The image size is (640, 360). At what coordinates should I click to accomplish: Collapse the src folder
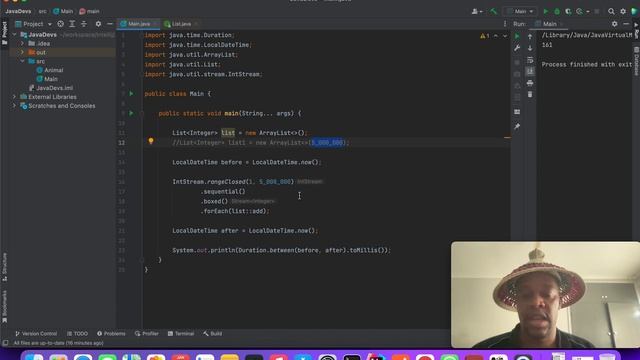pos(22,61)
